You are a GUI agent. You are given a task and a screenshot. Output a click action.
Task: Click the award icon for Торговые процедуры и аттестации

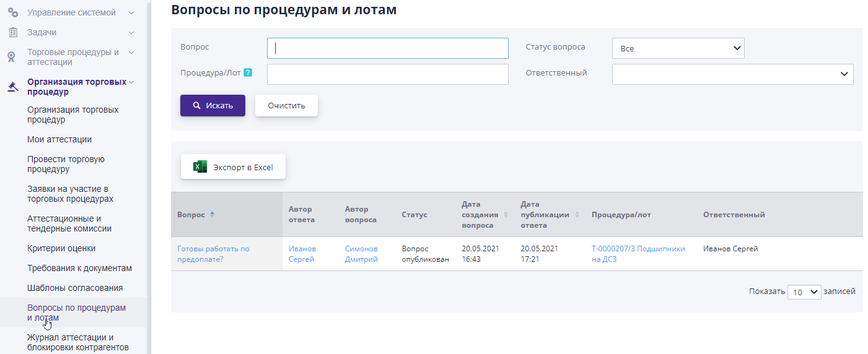tap(12, 57)
